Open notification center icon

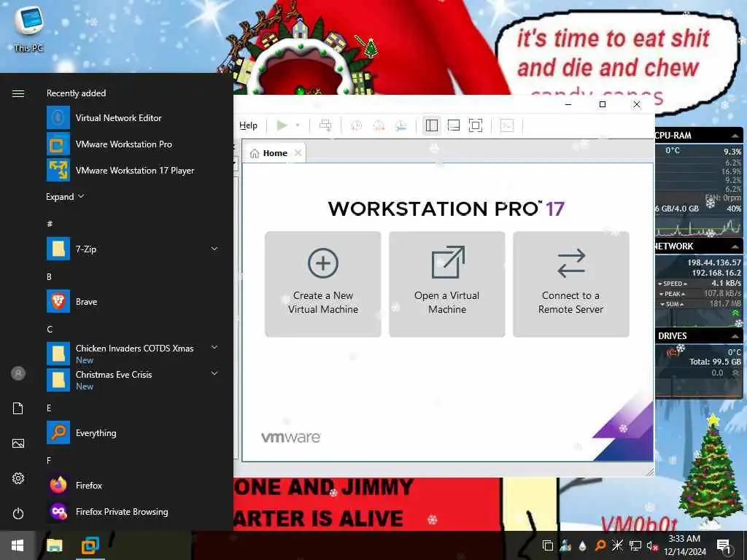coord(723,545)
